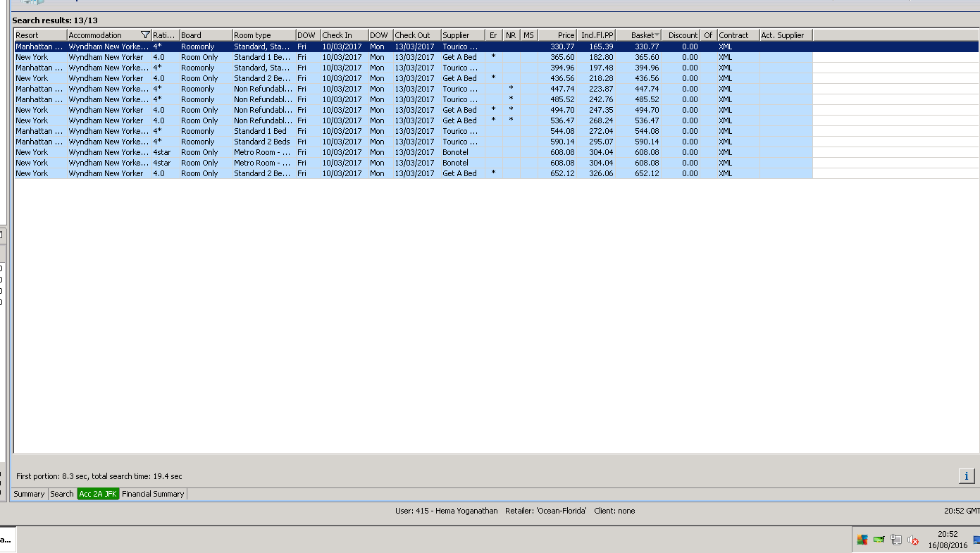This screenshot has height=553, width=980.
Task: Select the Incl.Fl.PP value 223.87
Action: point(601,89)
